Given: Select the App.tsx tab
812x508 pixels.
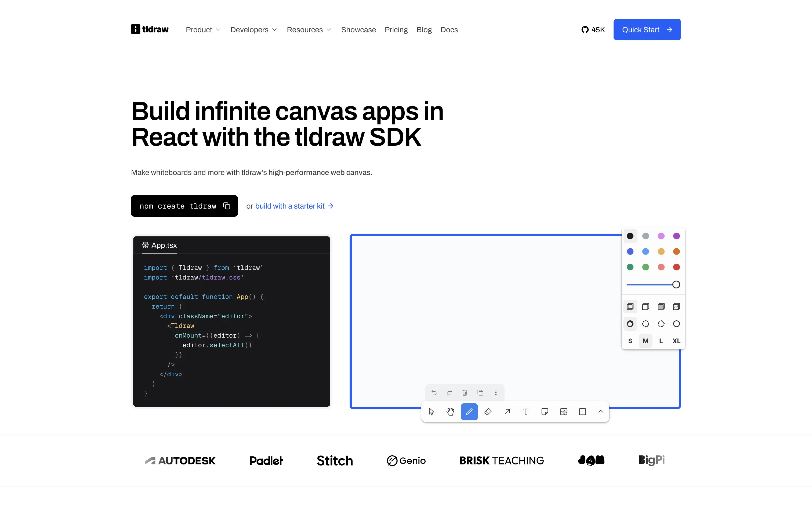Looking at the screenshot, I should (x=160, y=245).
